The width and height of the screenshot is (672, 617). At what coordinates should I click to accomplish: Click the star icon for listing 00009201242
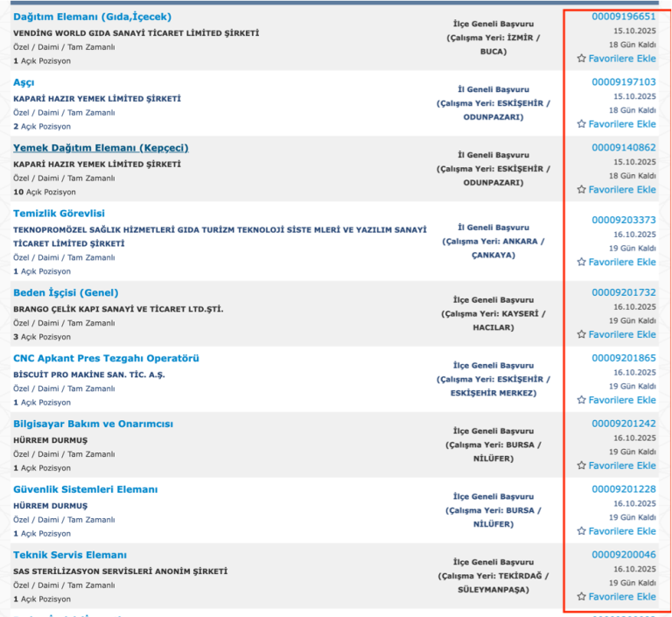click(x=581, y=466)
